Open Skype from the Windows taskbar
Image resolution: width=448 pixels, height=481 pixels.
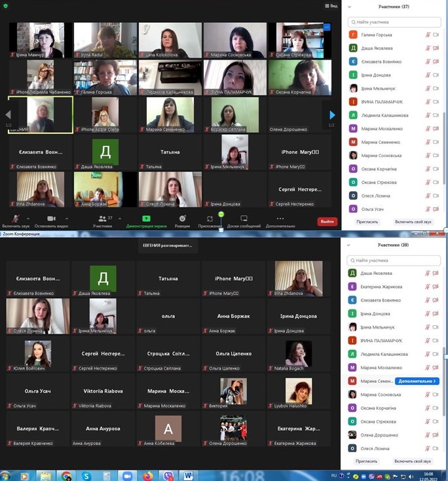point(86,476)
